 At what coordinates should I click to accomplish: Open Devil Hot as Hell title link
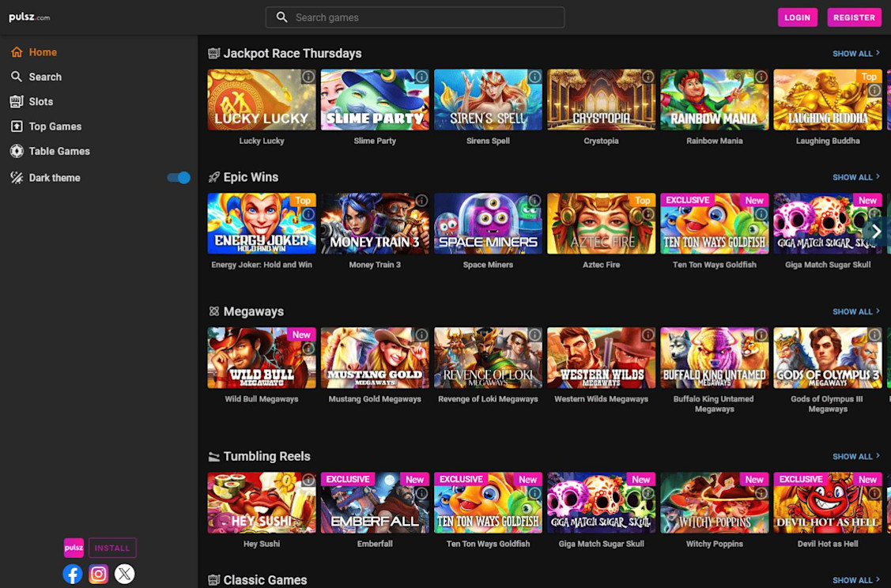[827, 544]
